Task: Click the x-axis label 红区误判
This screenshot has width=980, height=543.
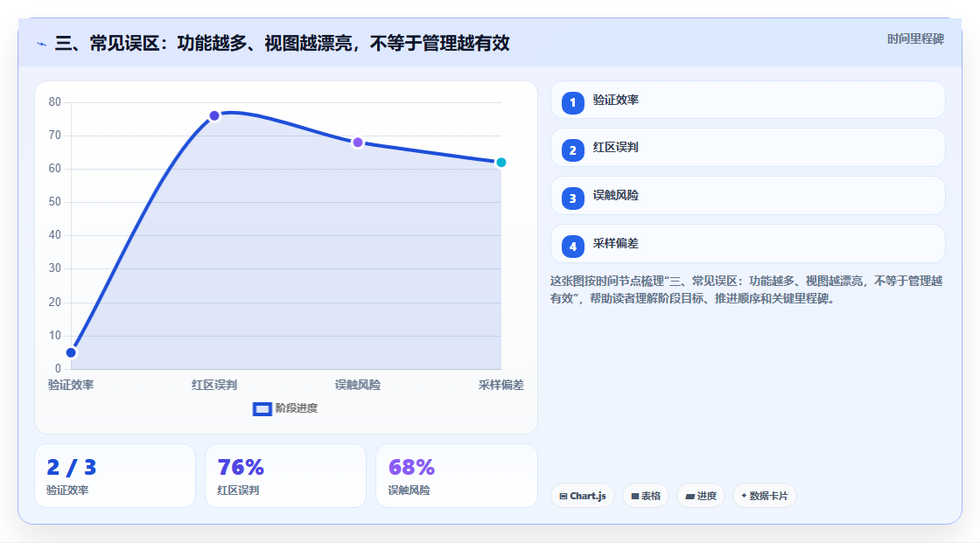Action: [x=214, y=385]
